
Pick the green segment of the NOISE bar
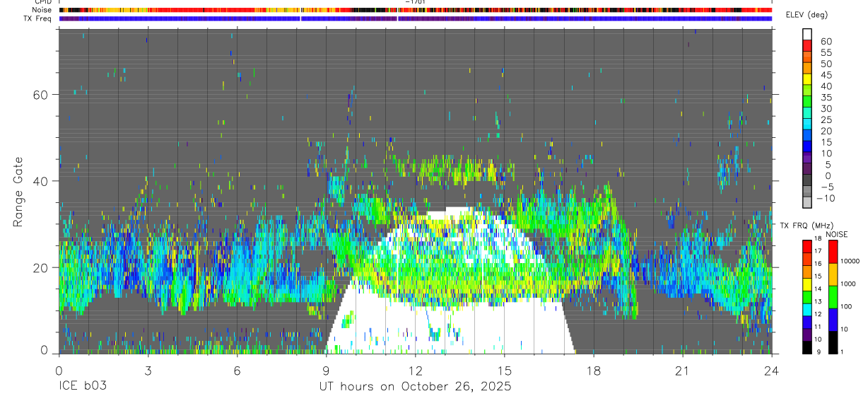(833, 297)
